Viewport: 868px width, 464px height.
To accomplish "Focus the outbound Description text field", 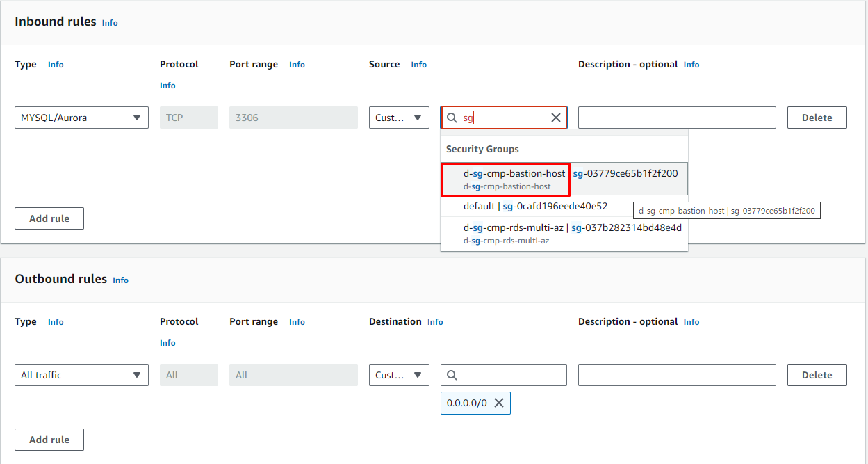I will pos(676,375).
